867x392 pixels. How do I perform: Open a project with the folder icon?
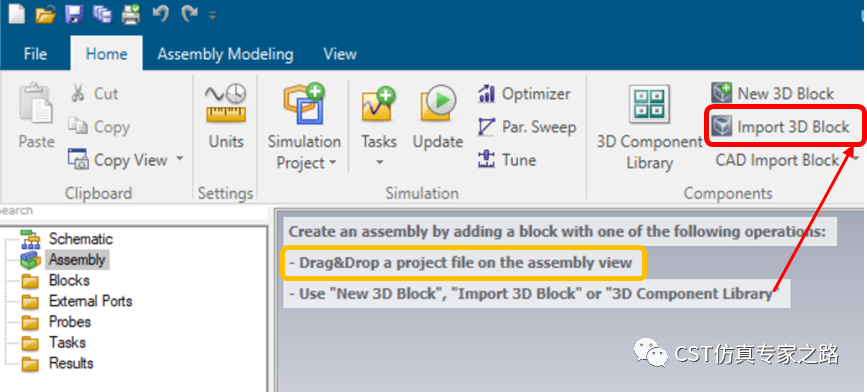[46, 14]
